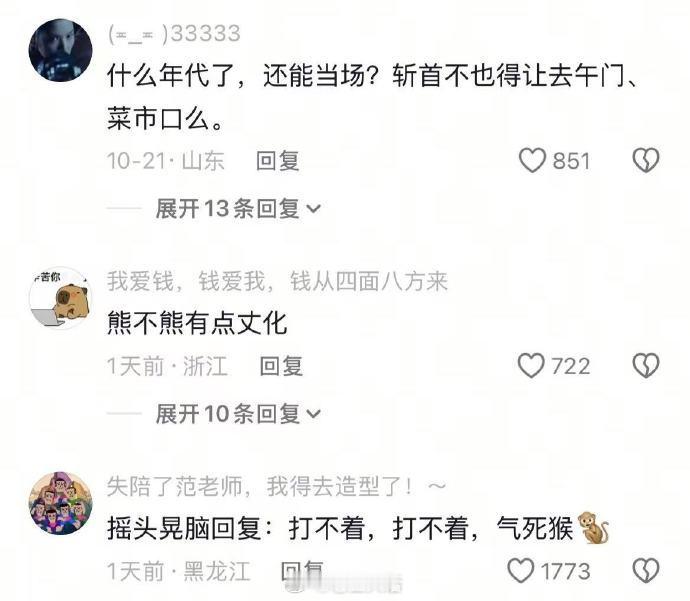The height and width of the screenshot is (601, 690).
Task: Reply to the comment from 黑龙江
Action: point(302,571)
